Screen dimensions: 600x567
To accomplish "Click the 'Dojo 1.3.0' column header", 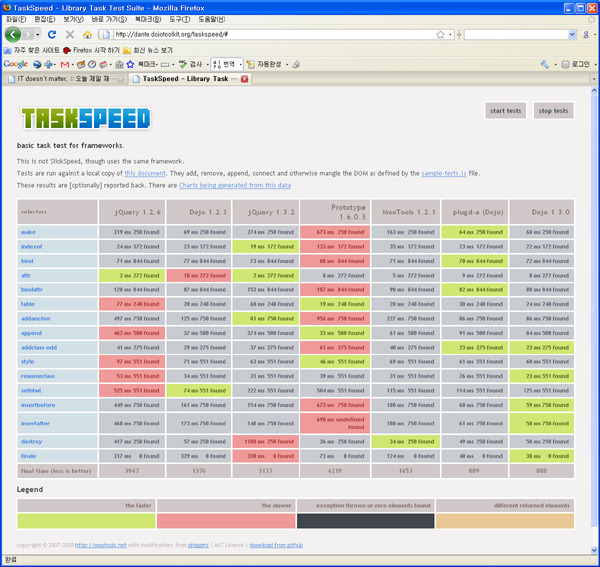I will coord(542,212).
